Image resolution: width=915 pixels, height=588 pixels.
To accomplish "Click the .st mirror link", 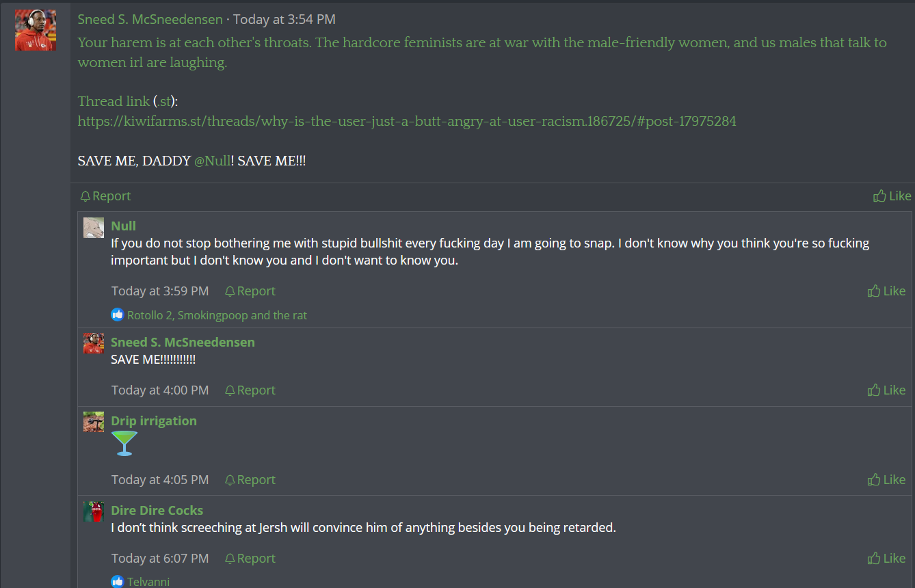I will point(163,102).
